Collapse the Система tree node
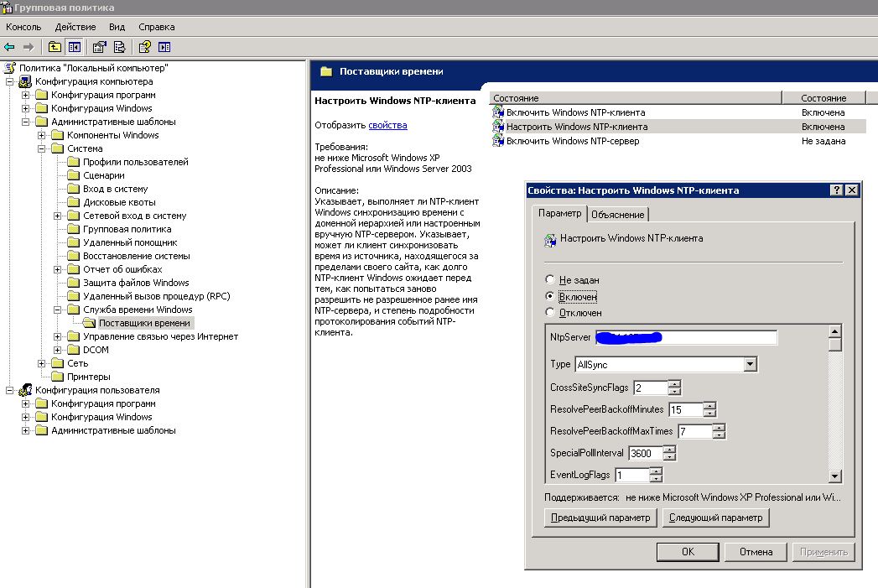Viewport: 878px width, 588px height. (x=41, y=149)
